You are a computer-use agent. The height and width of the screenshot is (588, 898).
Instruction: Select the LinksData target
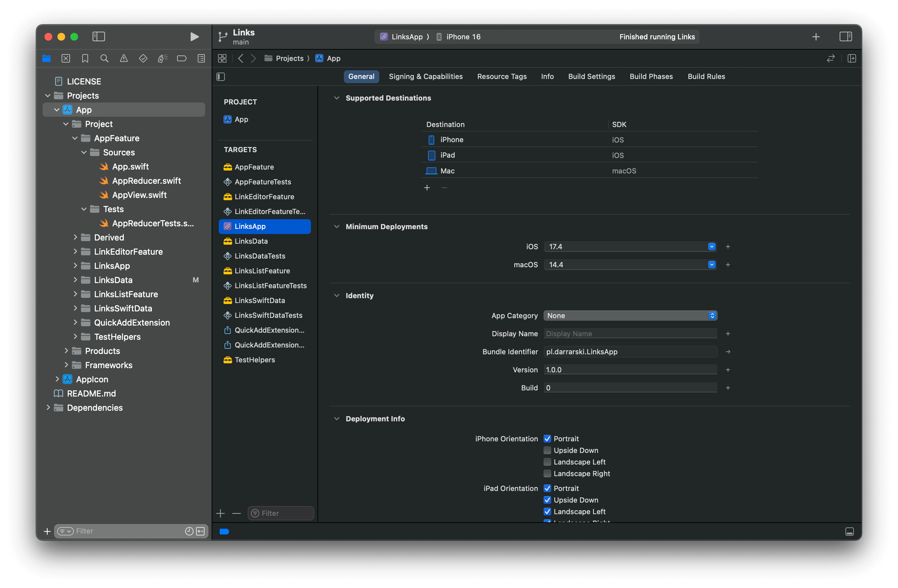pos(251,241)
